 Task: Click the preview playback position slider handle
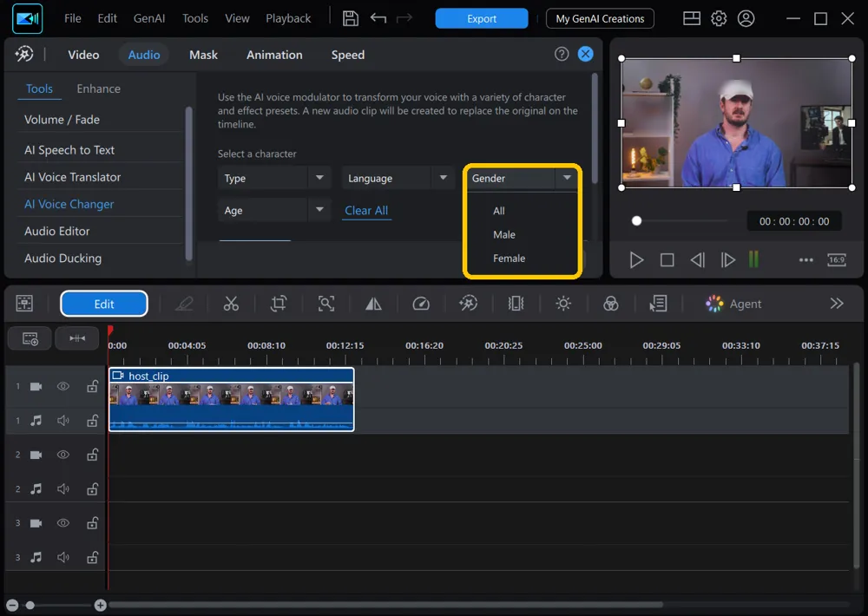636,221
